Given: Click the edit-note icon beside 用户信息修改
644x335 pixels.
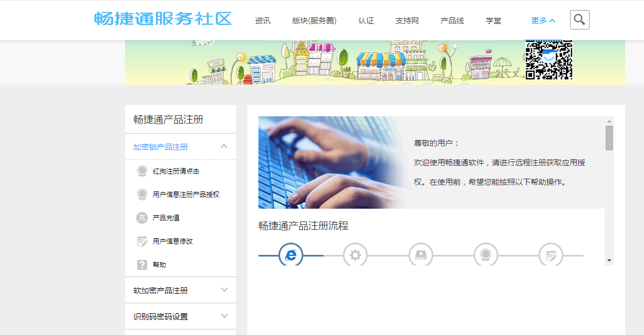Looking at the screenshot, I should pyautogui.click(x=142, y=241).
